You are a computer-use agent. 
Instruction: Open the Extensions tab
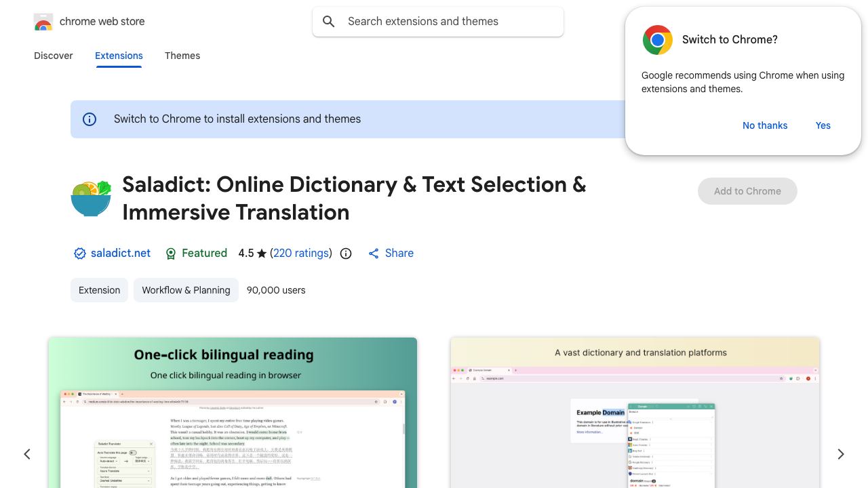119,56
